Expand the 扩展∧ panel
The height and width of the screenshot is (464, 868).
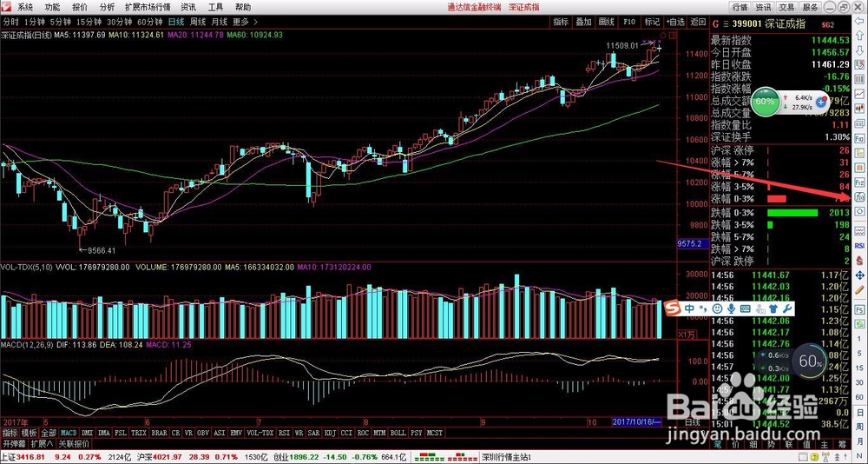click(42, 443)
